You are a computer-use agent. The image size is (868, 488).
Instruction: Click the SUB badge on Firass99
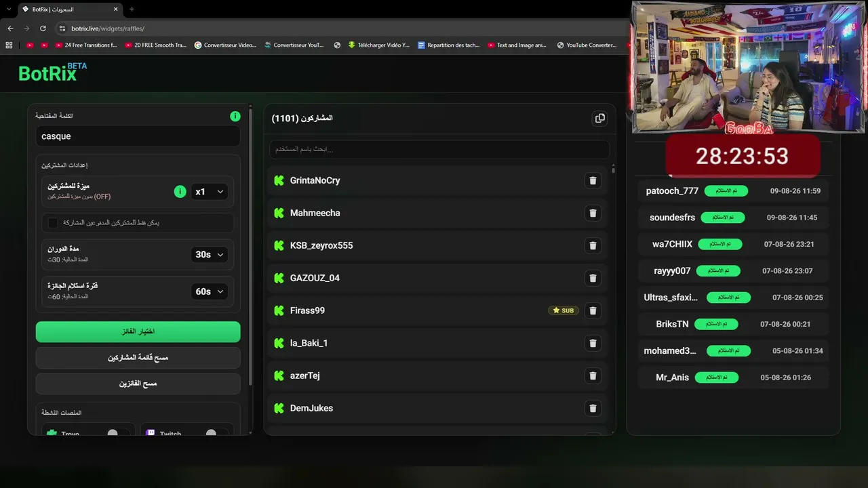(564, 310)
